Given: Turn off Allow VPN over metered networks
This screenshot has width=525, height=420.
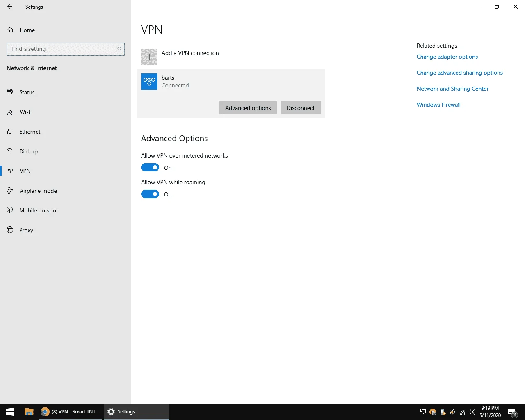Looking at the screenshot, I should pyautogui.click(x=150, y=167).
